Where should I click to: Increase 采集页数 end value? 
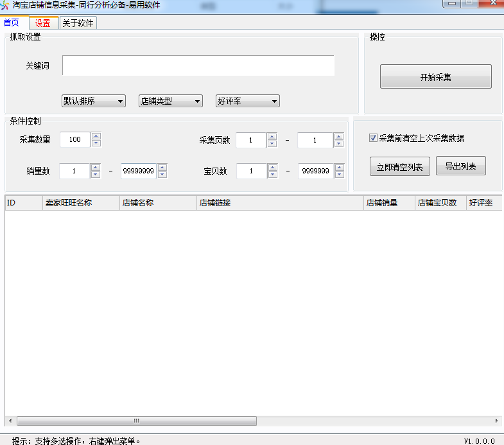click(x=339, y=137)
